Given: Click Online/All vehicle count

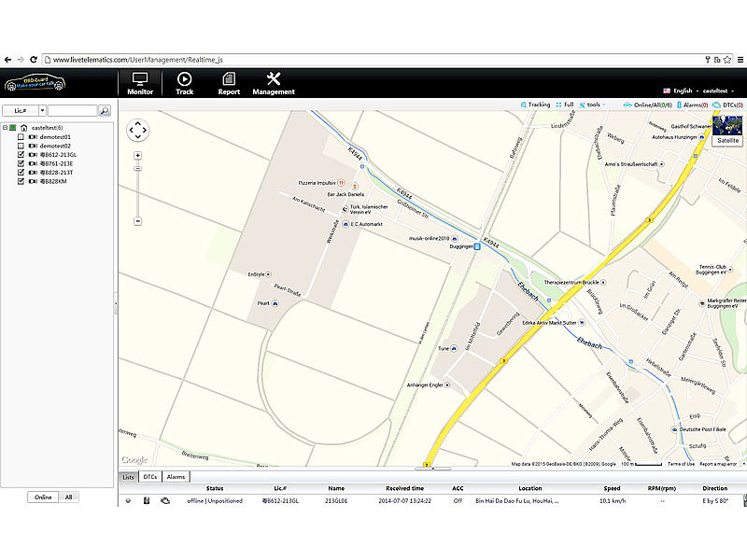Looking at the screenshot, I should pos(648,105).
